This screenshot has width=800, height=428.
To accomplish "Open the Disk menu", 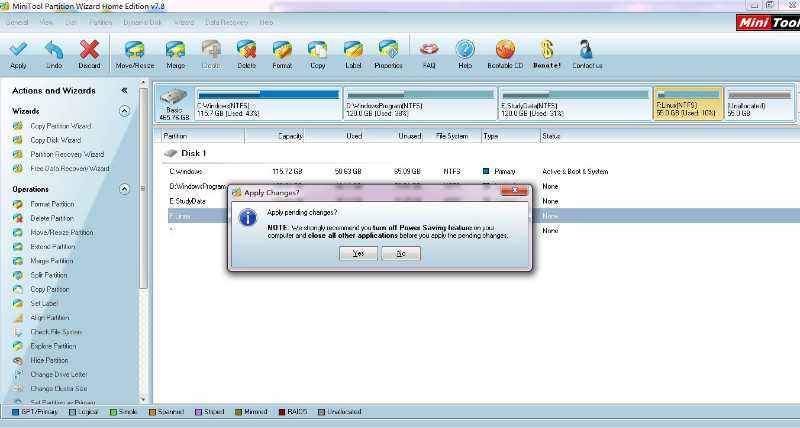I will [x=71, y=22].
